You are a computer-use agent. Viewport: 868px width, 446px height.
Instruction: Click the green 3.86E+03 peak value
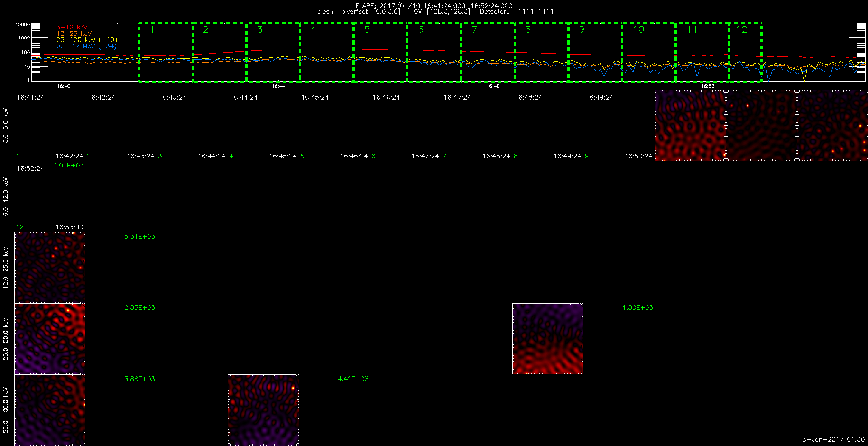(139, 379)
